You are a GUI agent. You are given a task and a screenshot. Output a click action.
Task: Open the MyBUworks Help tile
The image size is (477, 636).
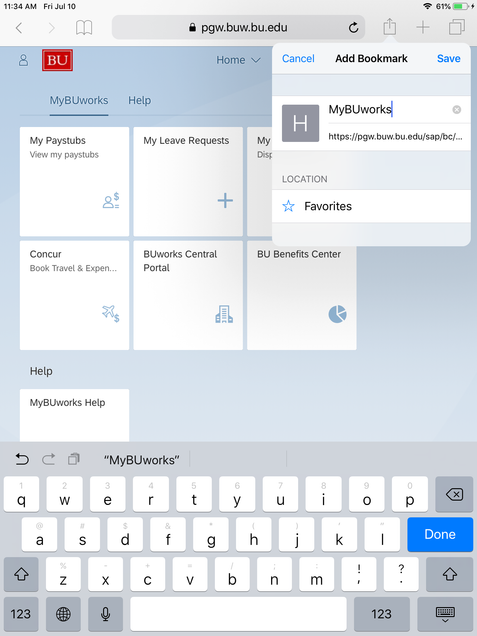pos(75,415)
